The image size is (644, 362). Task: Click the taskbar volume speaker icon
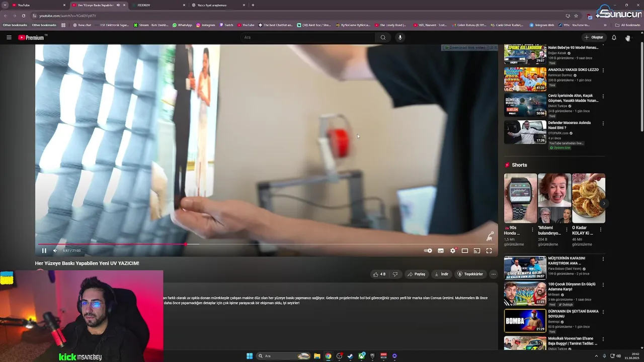click(x=618, y=356)
